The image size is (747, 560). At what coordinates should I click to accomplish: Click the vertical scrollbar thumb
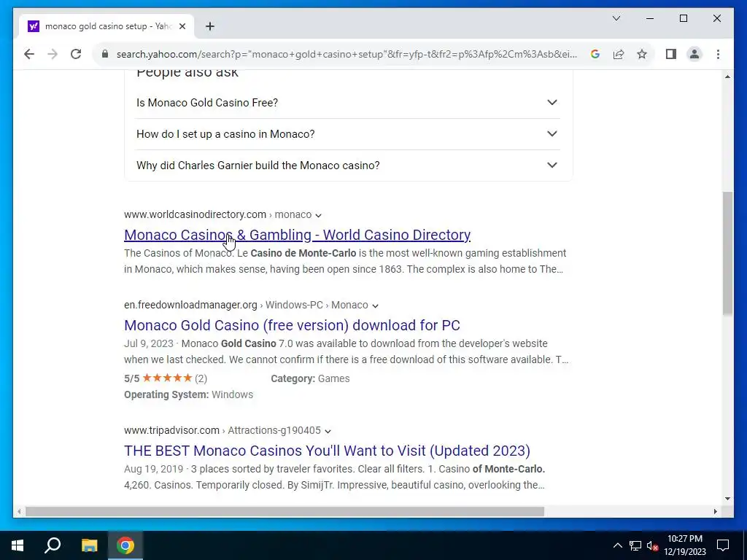pos(727,253)
